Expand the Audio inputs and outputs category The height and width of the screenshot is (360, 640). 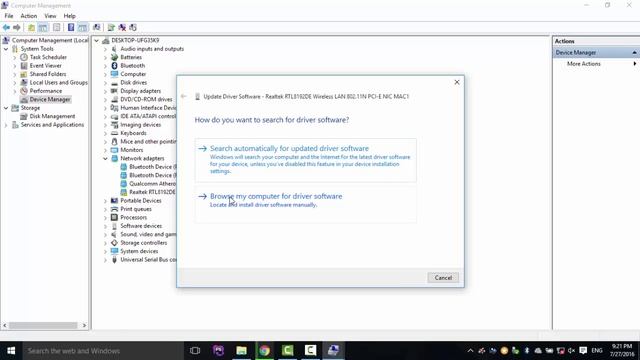tap(105, 49)
